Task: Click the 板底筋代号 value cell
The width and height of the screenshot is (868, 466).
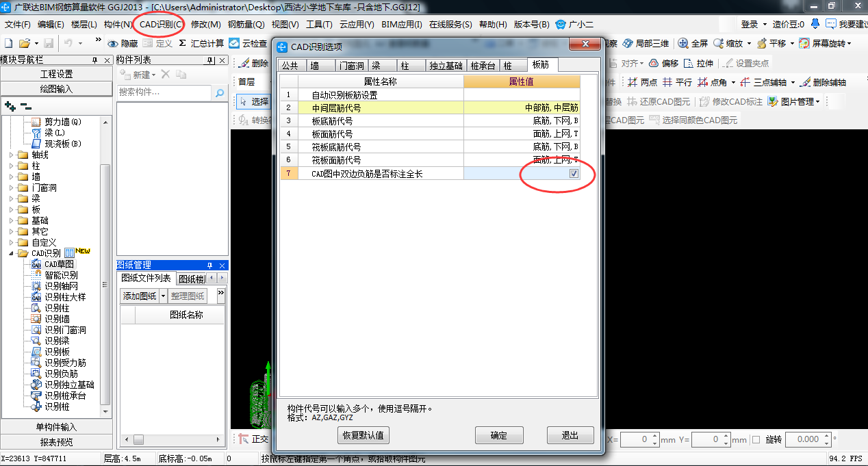Action: 522,120
